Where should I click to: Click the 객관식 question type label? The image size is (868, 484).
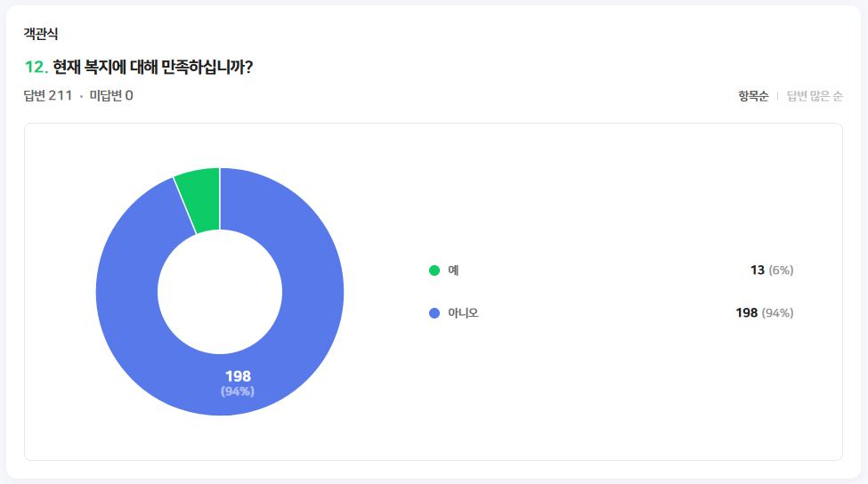click(41, 35)
